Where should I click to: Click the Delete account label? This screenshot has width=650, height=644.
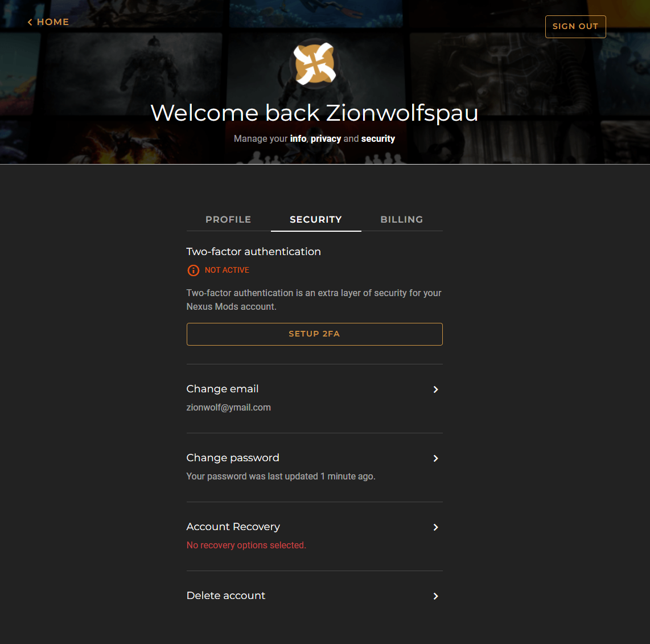[226, 596]
